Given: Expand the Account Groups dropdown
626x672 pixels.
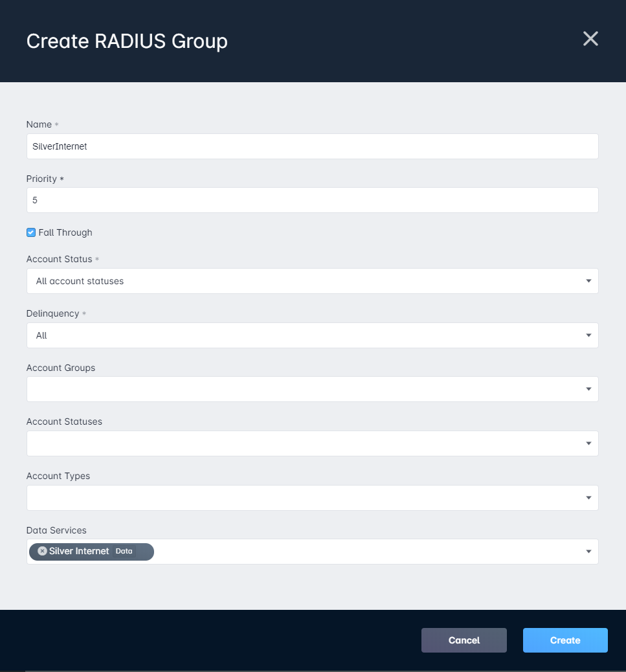Looking at the screenshot, I should (313, 389).
